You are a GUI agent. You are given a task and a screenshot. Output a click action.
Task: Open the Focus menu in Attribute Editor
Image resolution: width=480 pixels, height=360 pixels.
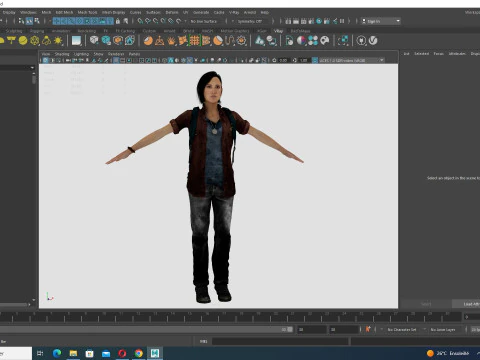[x=439, y=53]
